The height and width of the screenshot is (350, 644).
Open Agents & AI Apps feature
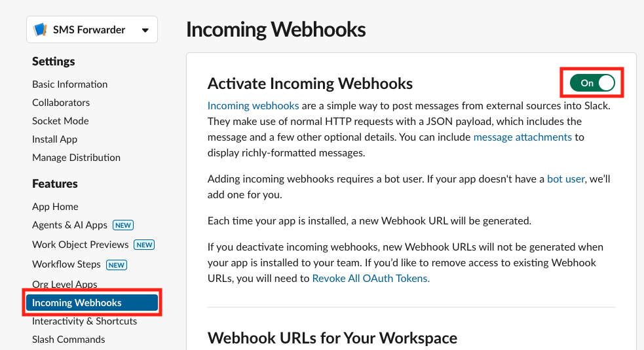pyautogui.click(x=69, y=225)
